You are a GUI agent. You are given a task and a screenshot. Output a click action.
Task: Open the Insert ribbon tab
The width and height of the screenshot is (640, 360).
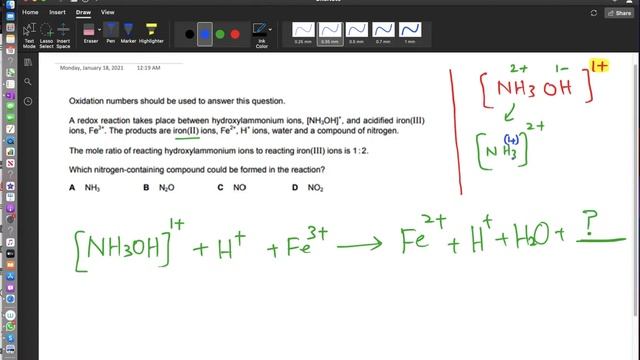pos(57,13)
